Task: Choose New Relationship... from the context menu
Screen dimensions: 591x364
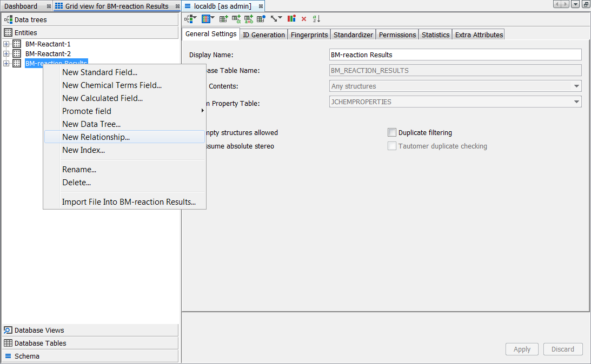Action: [x=96, y=137]
